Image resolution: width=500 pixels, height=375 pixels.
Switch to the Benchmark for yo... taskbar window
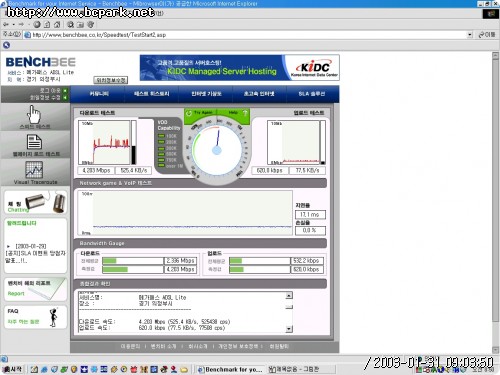click(230, 369)
